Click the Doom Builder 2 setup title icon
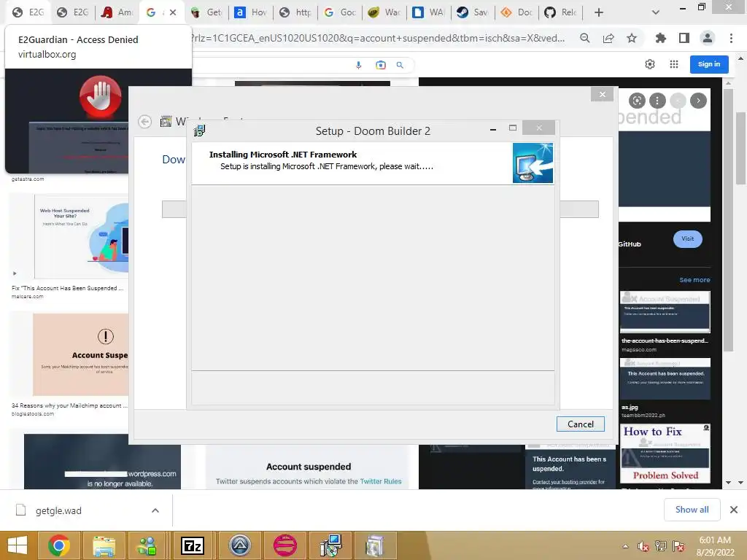 [199, 130]
